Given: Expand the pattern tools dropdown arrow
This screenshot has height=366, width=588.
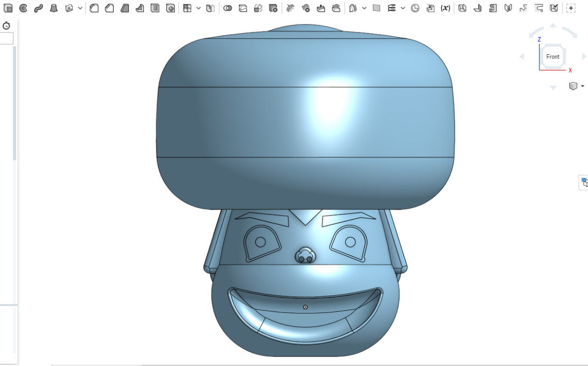Looking at the screenshot, I should tap(198, 8).
